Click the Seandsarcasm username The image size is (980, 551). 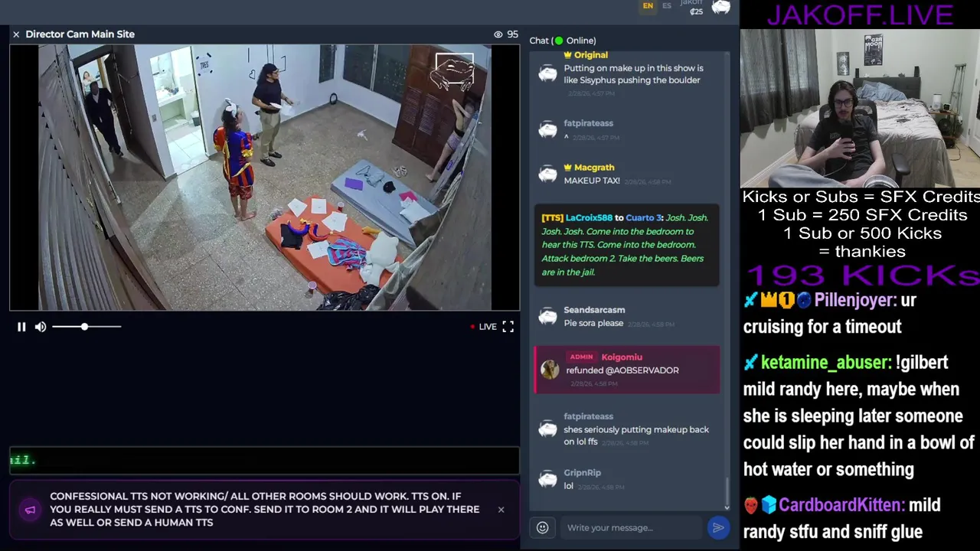coord(594,310)
